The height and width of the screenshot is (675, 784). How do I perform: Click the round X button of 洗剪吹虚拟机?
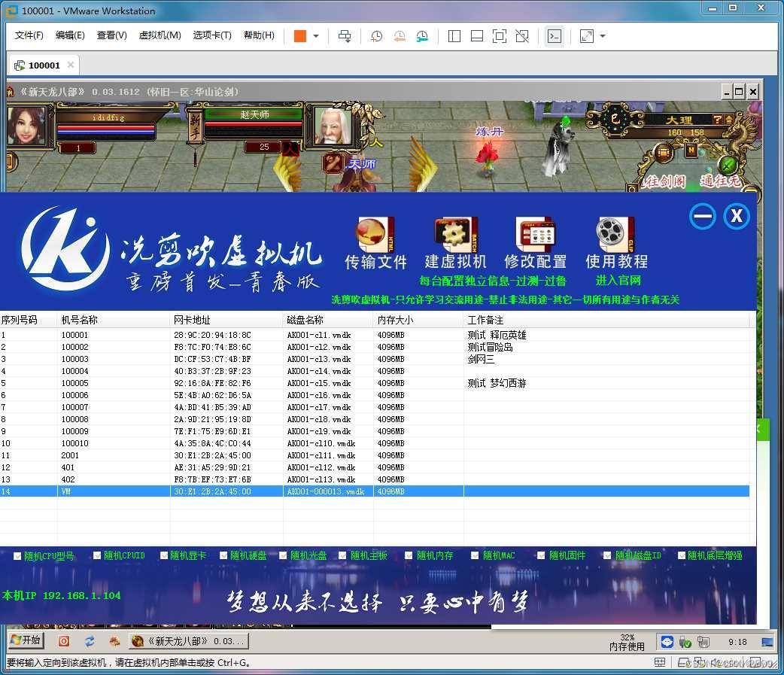pos(737,217)
